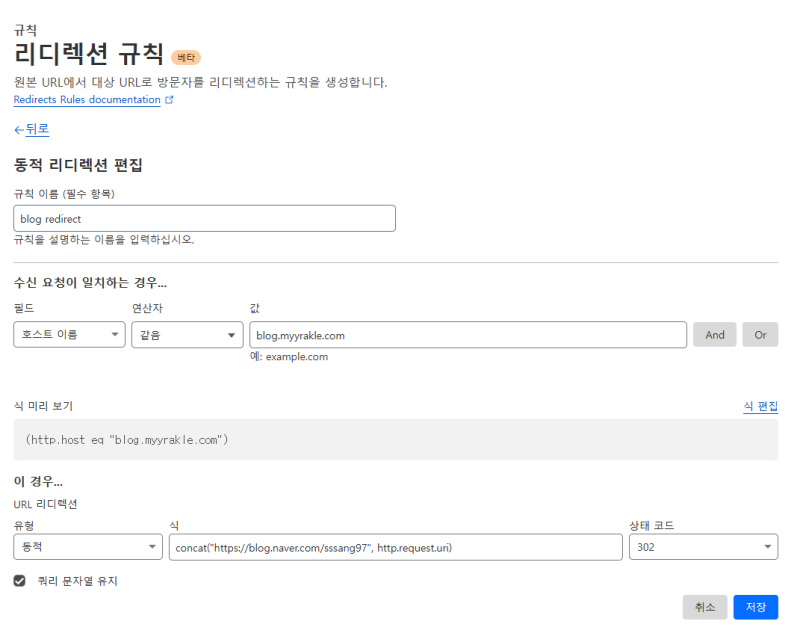Toggle the 쿼리 문자열 유지 checkbox
This screenshot has width=800, height=636.
click(x=20, y=580)
